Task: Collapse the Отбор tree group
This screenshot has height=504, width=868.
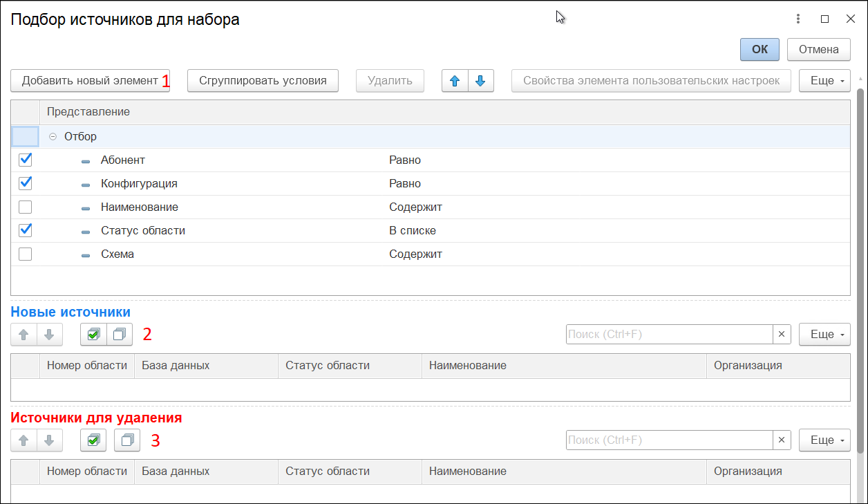Action: (53, 137)
